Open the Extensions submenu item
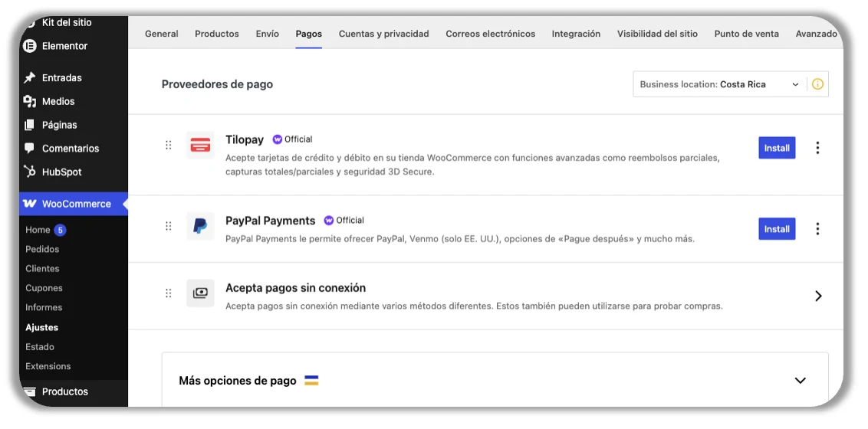This screenshot has width=868, height=429. tap(48, 366)
